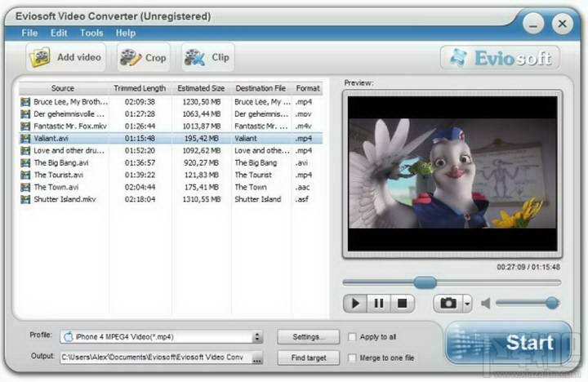588x382 pixels.
Task: Click the 1310,55 MB size cell
Action: [x=202, y=199]
